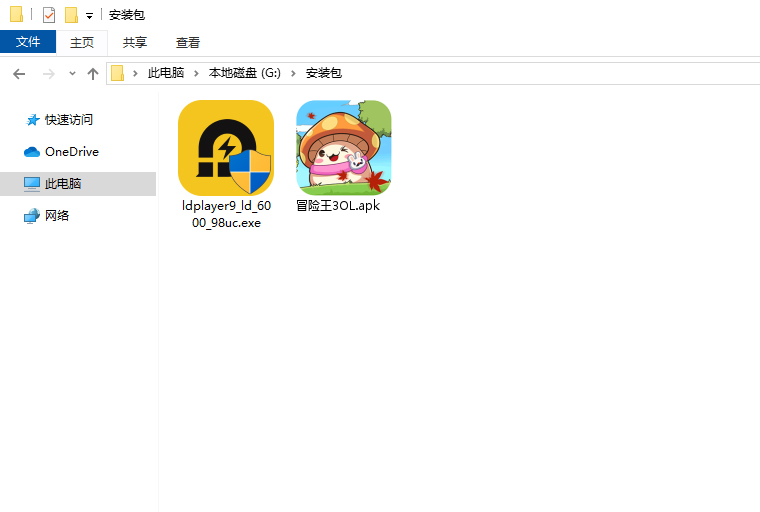Select the ldplayer9_ld_6000_98uc.exe installer icon
Image resolution: width=760 pixels, height=512 pixels.
coord(226,148)
